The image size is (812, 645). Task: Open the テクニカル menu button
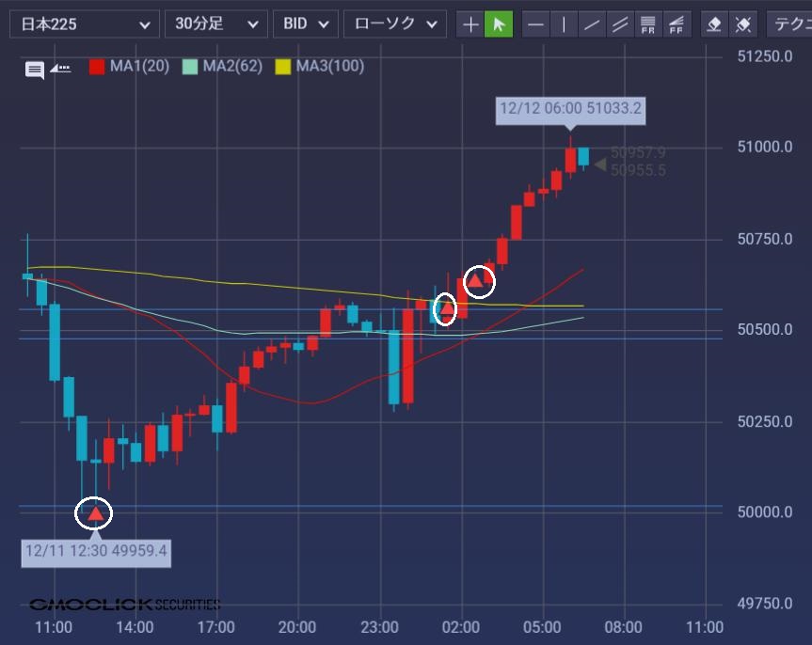click(788, 24)
